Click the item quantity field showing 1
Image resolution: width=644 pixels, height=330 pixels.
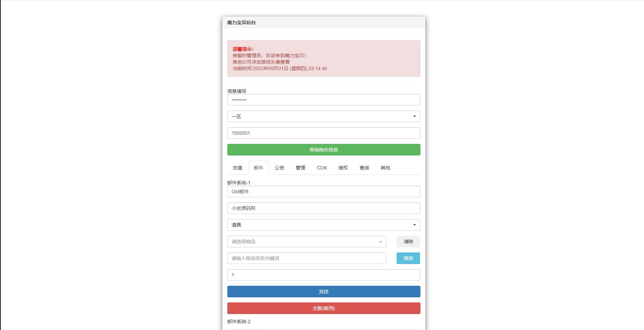(324, 275)
